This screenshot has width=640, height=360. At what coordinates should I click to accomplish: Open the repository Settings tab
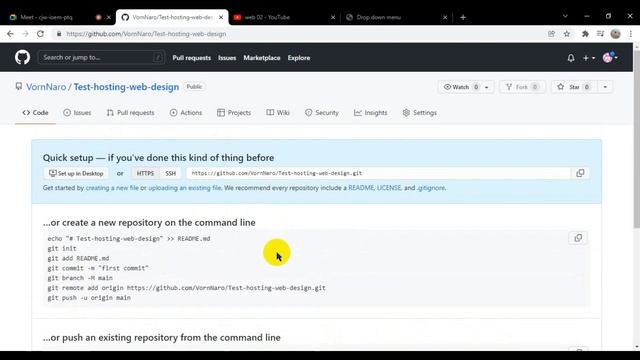420,113
